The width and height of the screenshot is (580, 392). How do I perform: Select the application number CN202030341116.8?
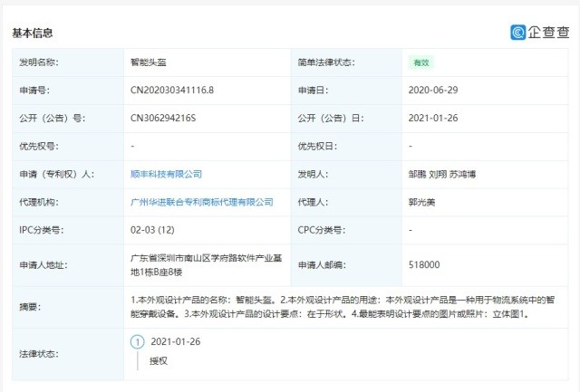172,91
